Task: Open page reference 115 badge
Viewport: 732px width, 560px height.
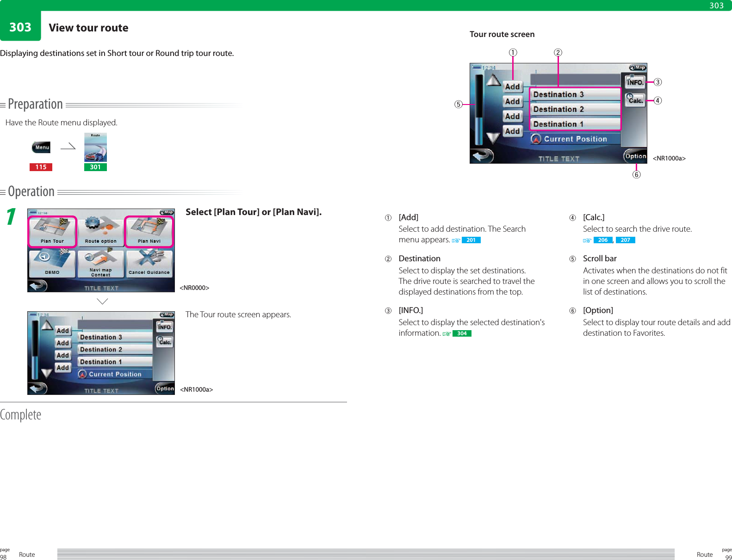Action: pyautogui.click(x=41, y=167)
